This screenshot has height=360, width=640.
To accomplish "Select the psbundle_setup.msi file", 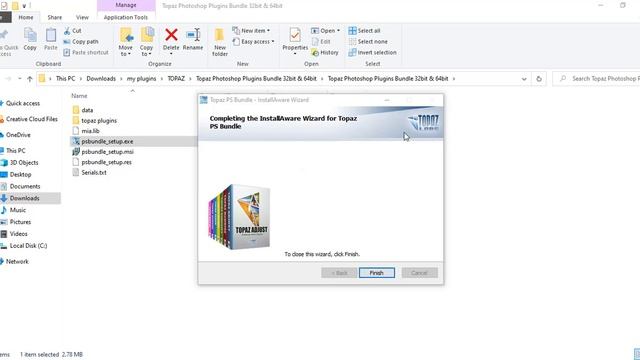I will pyautogui.click(x=103, y=152).
